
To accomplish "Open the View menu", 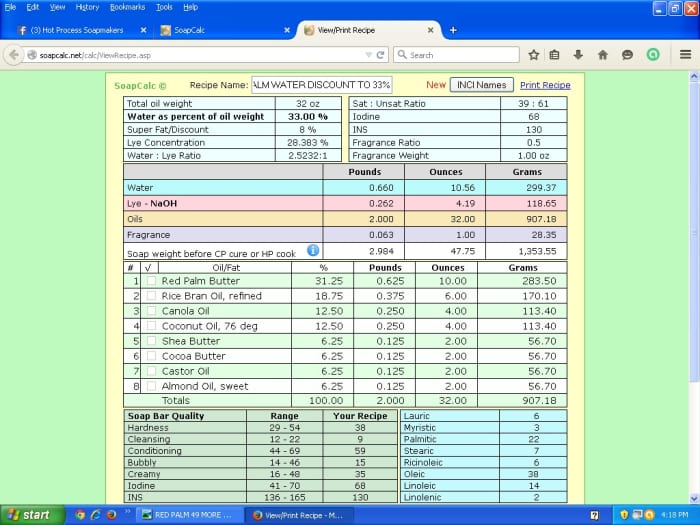I will tap(57, 7).
